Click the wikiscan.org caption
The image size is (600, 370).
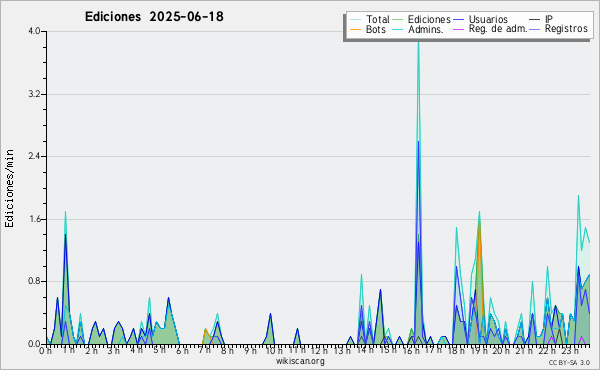click(x=300, y=361)
